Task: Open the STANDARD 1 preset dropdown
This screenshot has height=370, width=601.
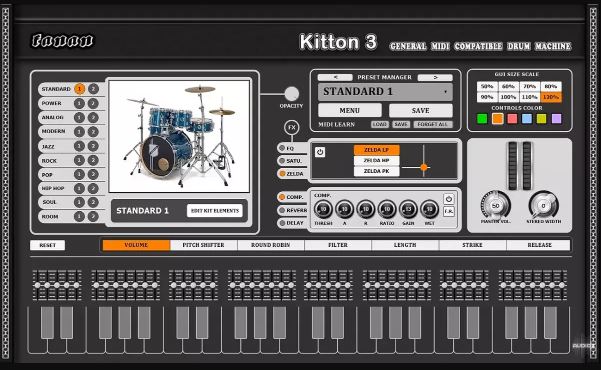Action: coord(385,92)
